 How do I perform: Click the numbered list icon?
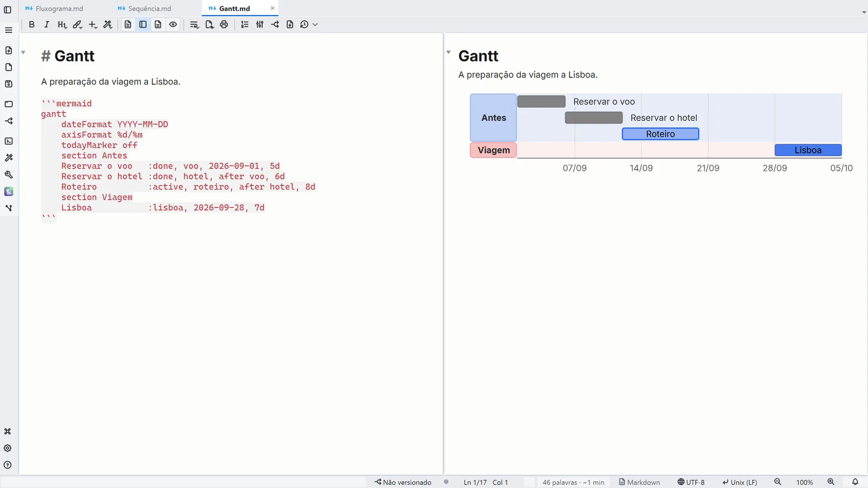tap(245, 24)
